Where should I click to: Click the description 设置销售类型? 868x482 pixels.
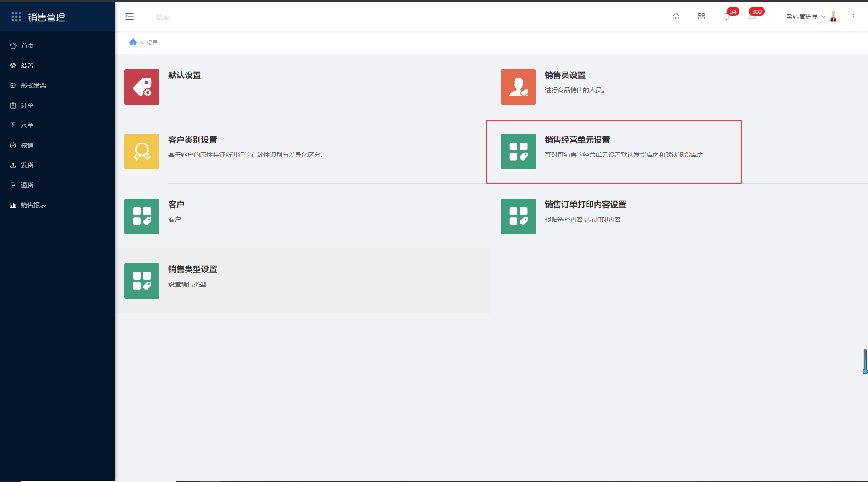[187, 284]
